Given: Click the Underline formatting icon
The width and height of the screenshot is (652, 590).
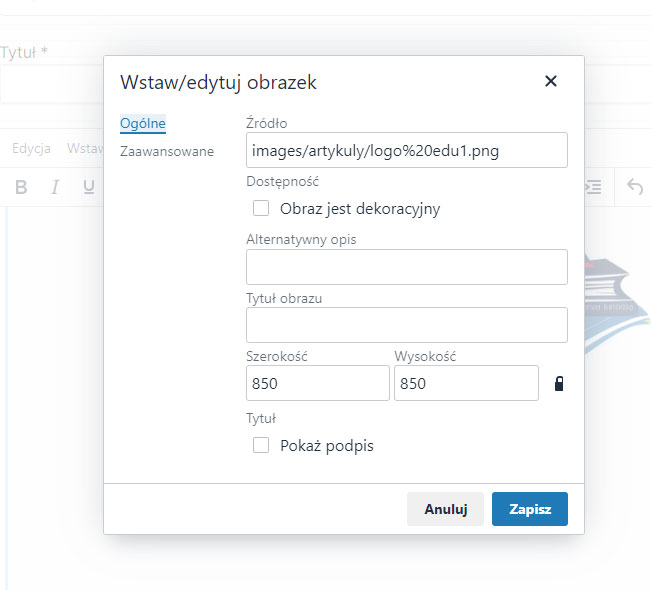Looking at the screenshot, I should pyautogui.click(x=89, y=187).
